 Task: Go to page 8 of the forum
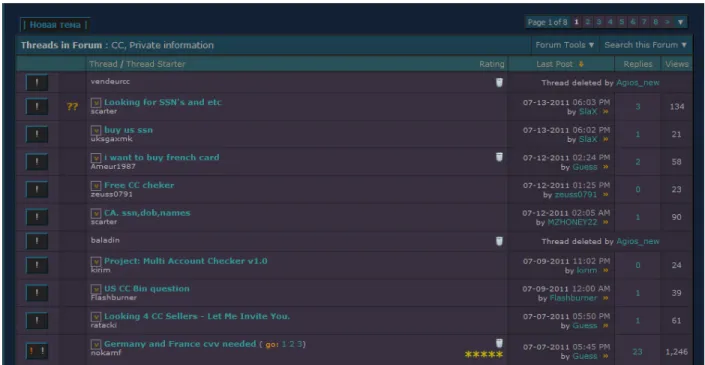coord(656,22)
